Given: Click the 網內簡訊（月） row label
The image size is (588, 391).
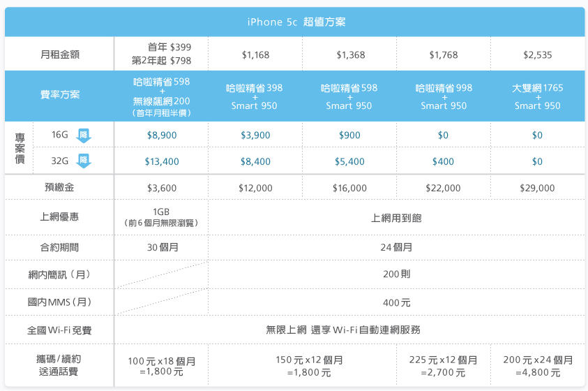Looking at the screenshot, I should [59, 274].
